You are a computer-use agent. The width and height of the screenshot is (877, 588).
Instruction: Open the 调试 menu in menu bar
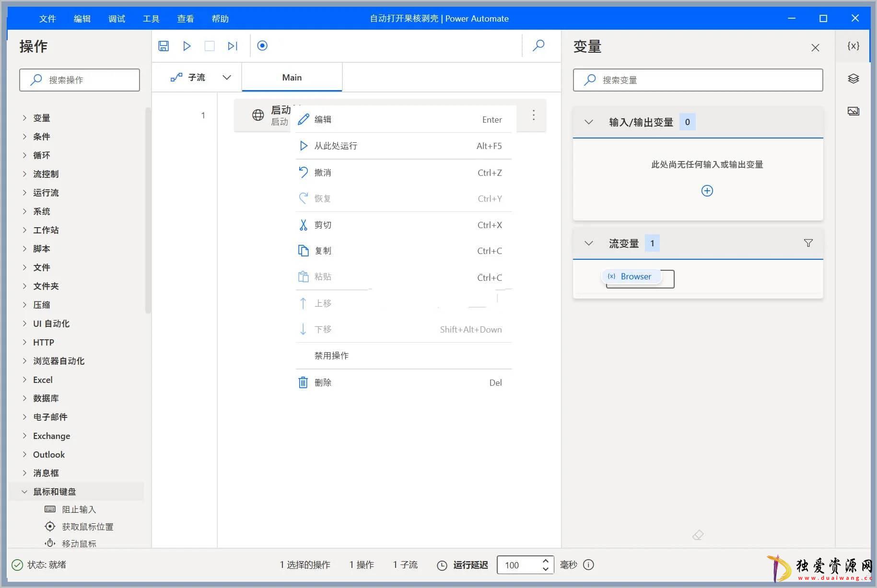(117, 19)
